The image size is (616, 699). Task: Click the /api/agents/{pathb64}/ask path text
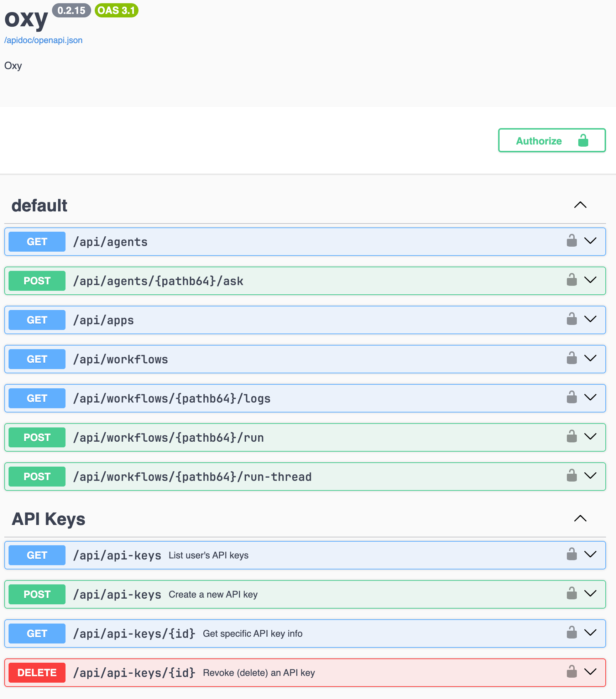(x=158, y=281)
